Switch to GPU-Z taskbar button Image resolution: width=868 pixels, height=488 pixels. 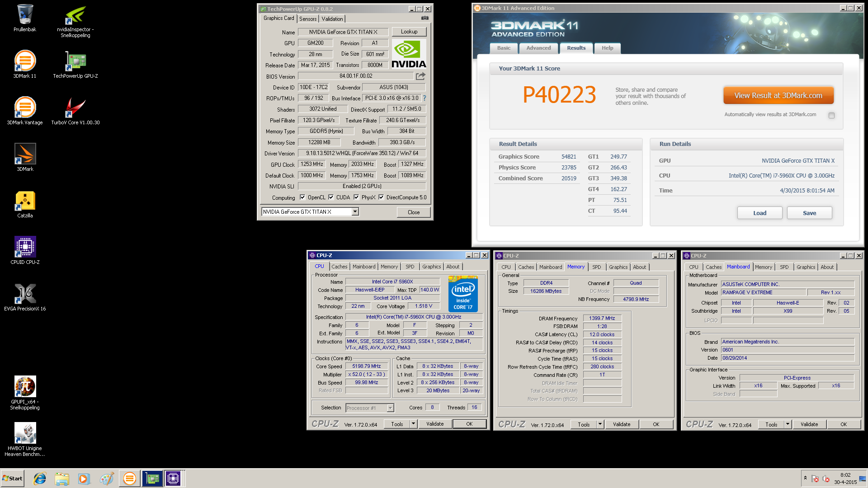tap(152, 479)
